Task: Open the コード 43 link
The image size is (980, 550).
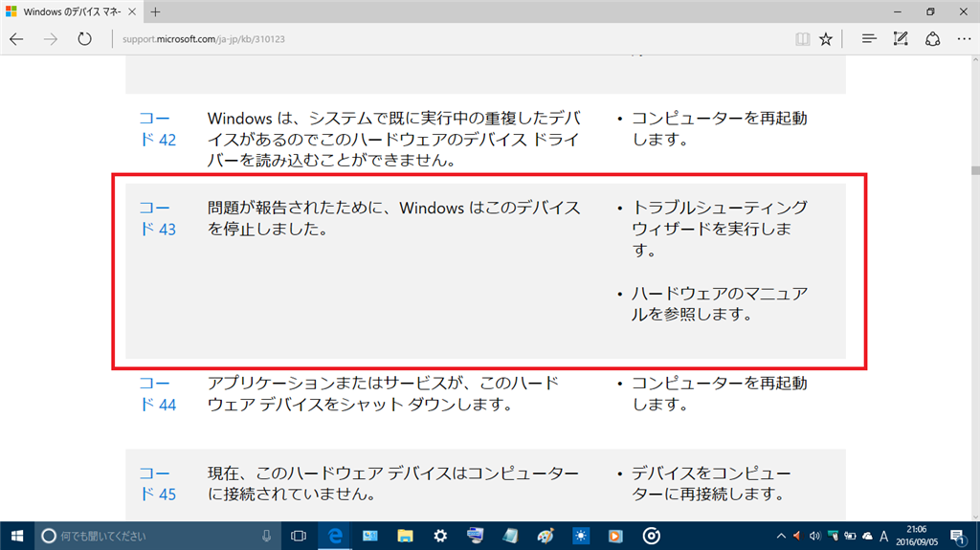Action: (x=158, y=218)
